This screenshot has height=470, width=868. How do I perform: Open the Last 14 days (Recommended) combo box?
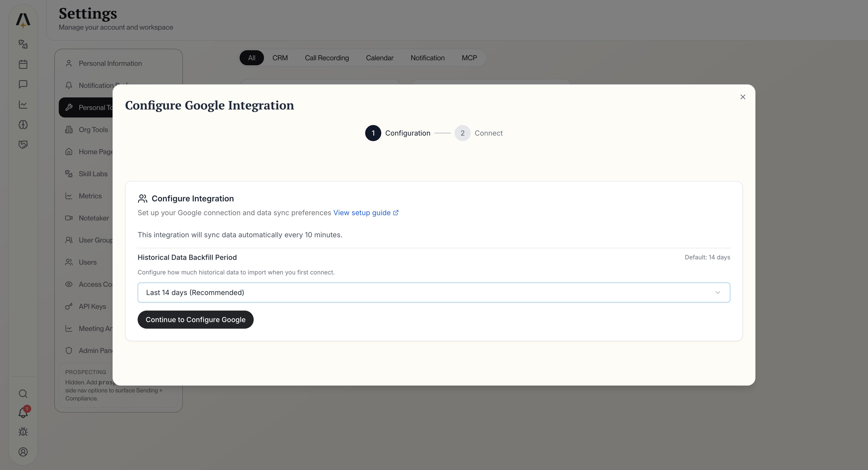click(x=434, y=292)
